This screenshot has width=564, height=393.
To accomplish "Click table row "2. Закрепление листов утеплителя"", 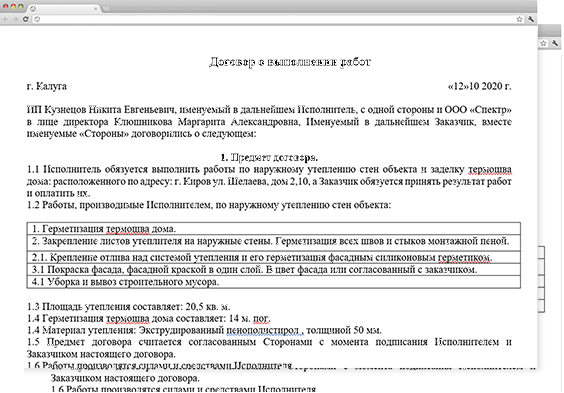I will pos(273,243).
